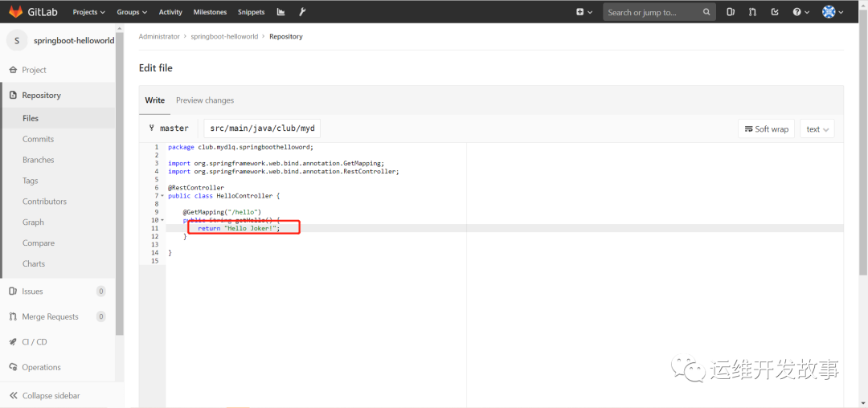Image resolution: width=868 pixels, height=408 pixels.
Task: Collapse the code fold at line 7
Action: (x=162, y=196)
